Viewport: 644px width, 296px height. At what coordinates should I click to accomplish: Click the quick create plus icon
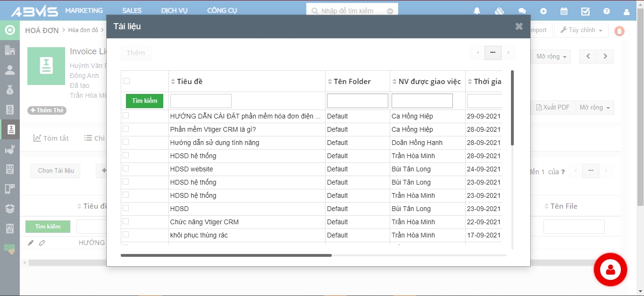544,11
